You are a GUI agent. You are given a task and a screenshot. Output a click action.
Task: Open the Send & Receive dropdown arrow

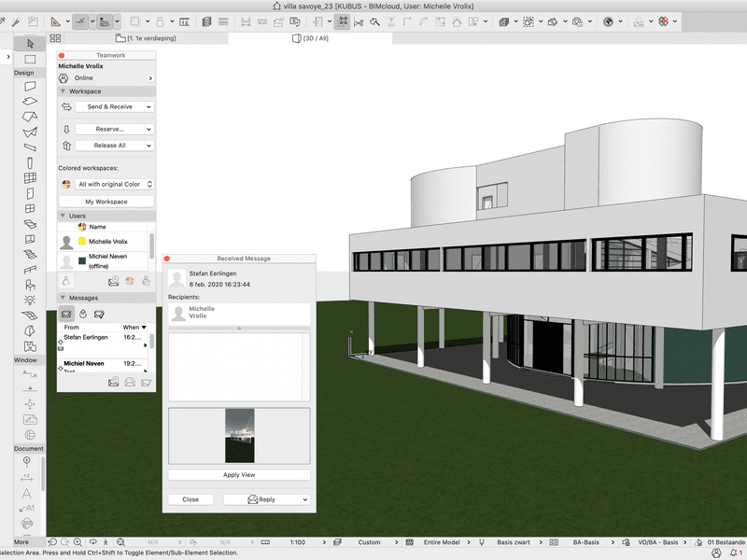click(x=148, y=107)
